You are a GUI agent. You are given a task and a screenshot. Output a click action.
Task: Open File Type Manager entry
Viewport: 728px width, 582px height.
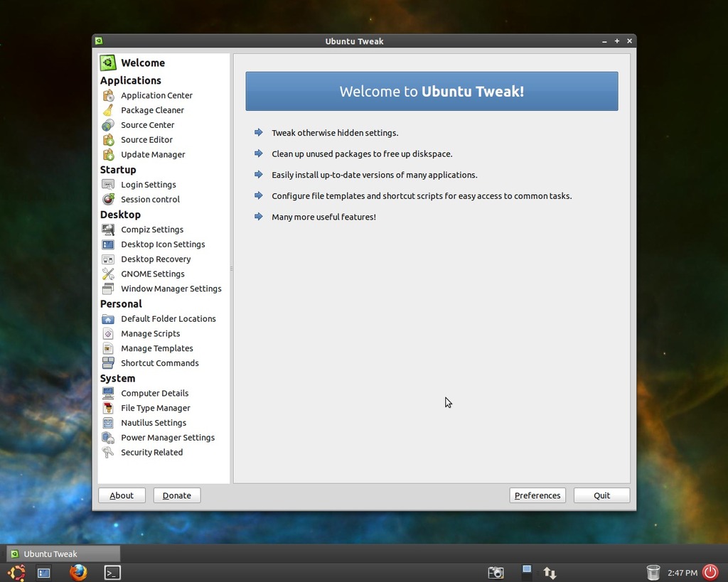pos(156,409)
